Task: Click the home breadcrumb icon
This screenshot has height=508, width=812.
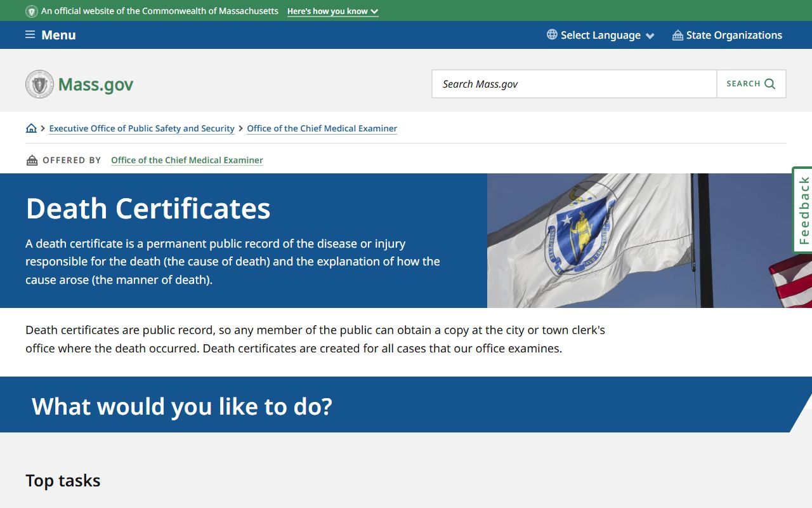Action: pyautogui.click(x=31, y=128)
